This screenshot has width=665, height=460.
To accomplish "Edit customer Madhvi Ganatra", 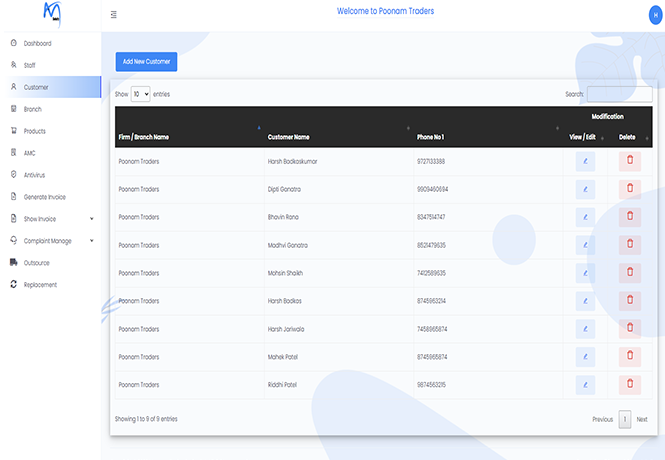I will [x=585, y=245].
